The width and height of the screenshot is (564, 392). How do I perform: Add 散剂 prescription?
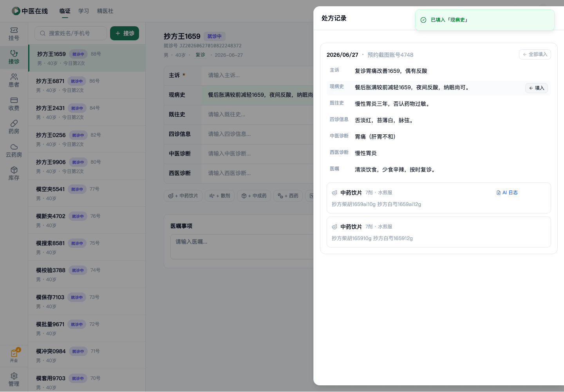220,196
